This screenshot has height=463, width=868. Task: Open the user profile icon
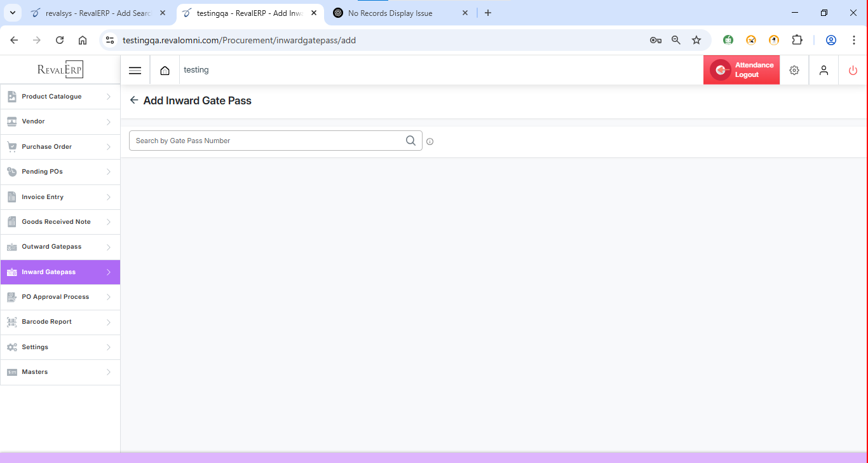(824, 71)
